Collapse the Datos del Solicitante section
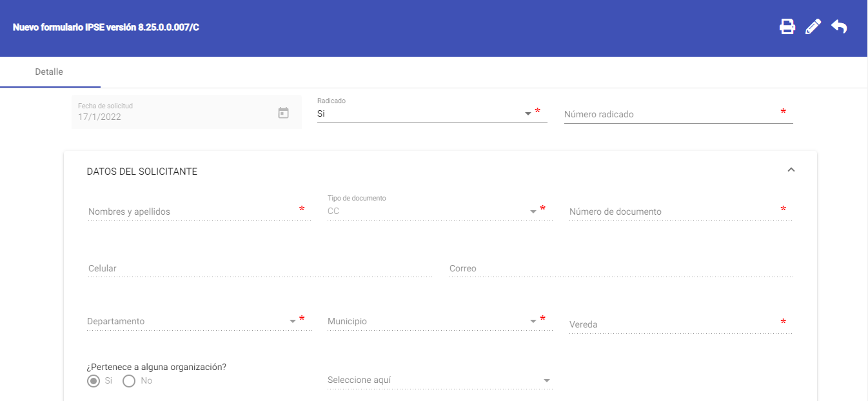The height and width of the screenshot is (401, 868). [x=791, y=170]
